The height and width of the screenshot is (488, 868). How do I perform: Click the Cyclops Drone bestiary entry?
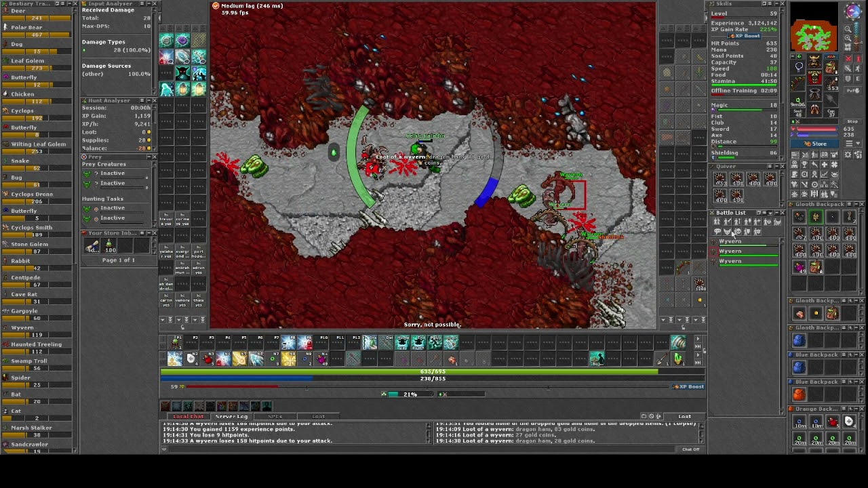(37, 197)
